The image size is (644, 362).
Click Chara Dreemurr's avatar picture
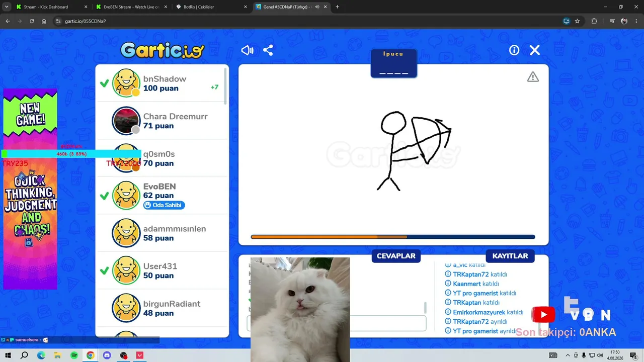click(x=126, y=121)
